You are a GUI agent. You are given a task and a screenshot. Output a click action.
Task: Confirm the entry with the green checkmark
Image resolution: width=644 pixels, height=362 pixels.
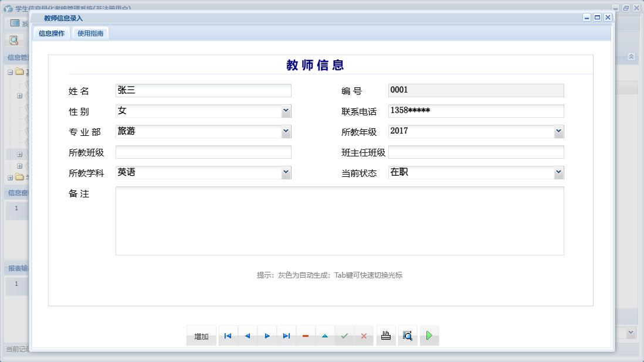pos(345,336)
